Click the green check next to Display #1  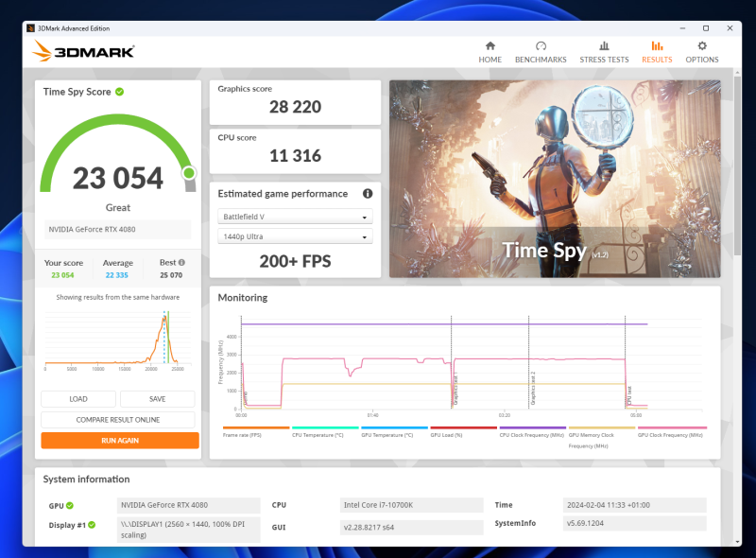pyautogui.click(x=92, y=525)
